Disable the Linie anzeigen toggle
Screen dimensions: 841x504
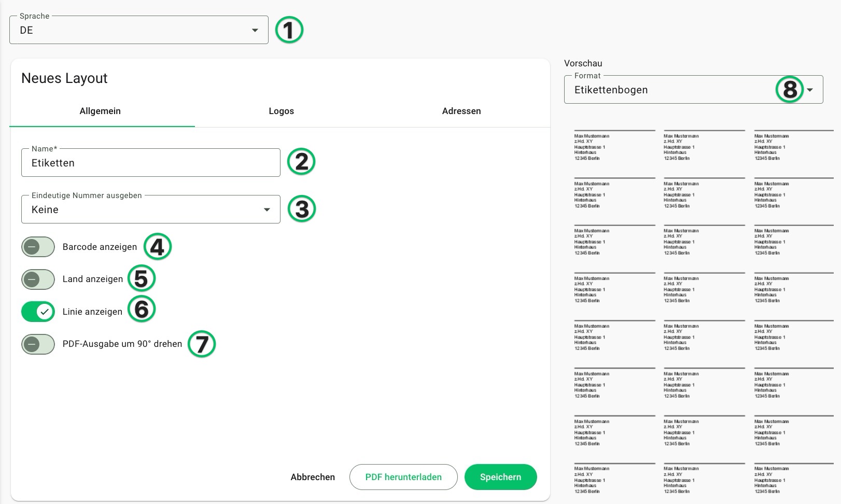38,312
